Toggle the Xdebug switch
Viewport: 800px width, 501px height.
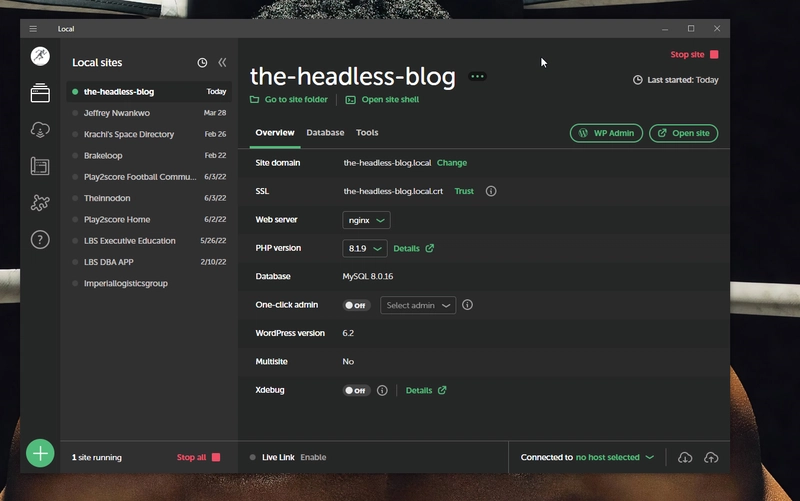pos(356,390)
